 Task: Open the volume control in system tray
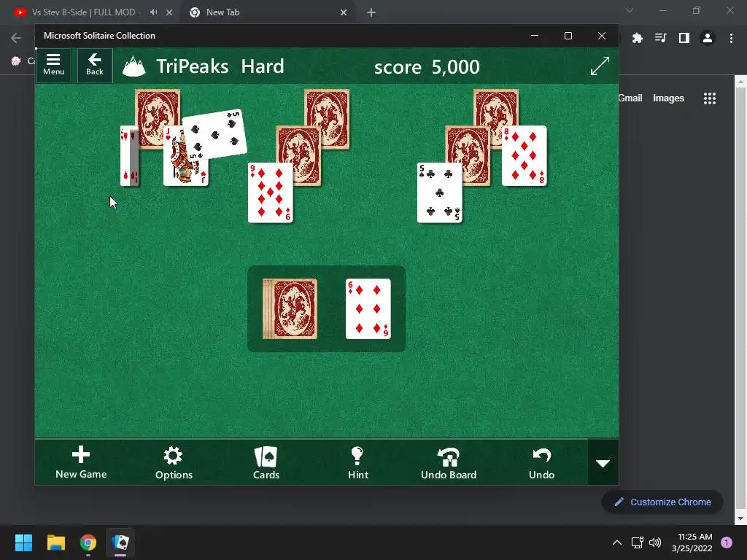click(655, 542)
